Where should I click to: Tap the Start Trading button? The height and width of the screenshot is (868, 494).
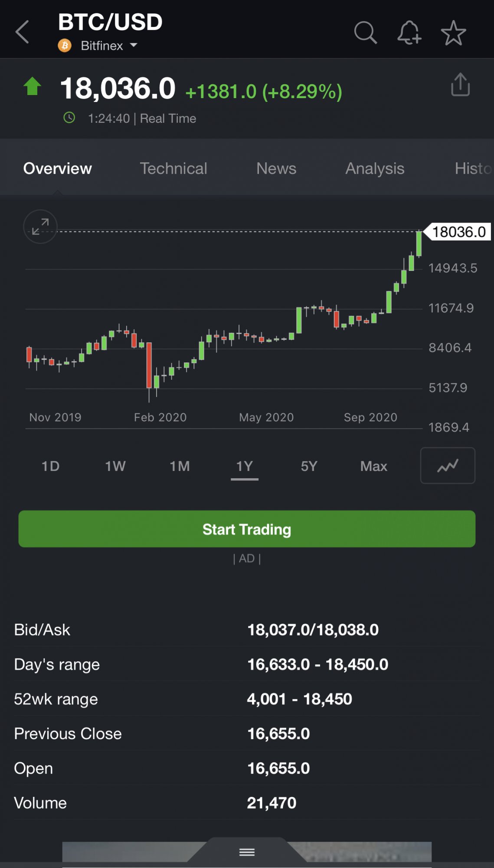(247, 529)
